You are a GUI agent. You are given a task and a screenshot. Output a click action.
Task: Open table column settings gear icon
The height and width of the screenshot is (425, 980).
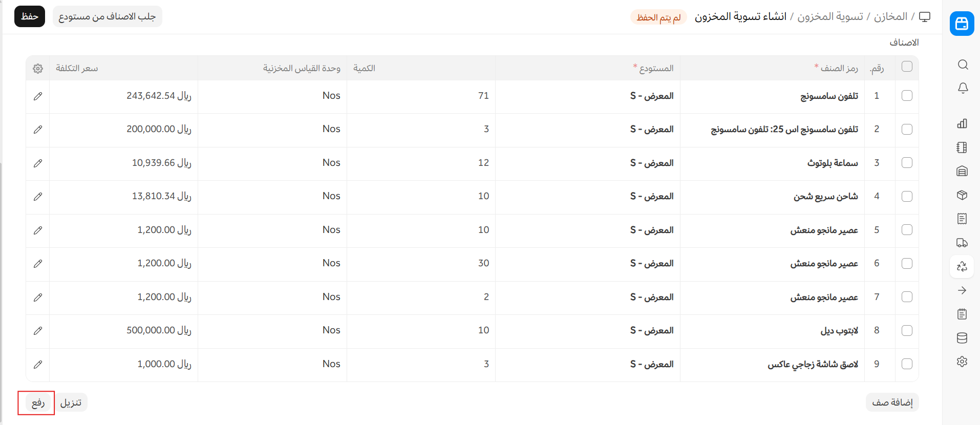pos(38,69)
